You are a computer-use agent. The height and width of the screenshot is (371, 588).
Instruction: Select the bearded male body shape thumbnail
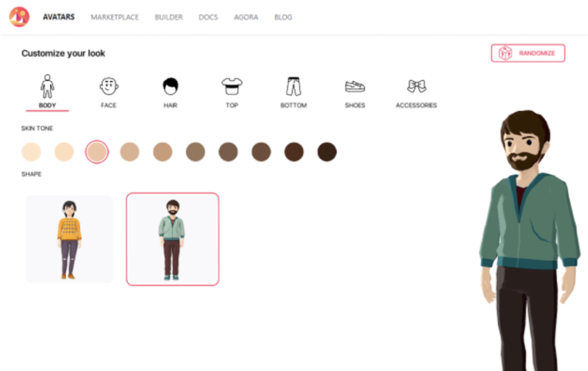click(172, 239)
